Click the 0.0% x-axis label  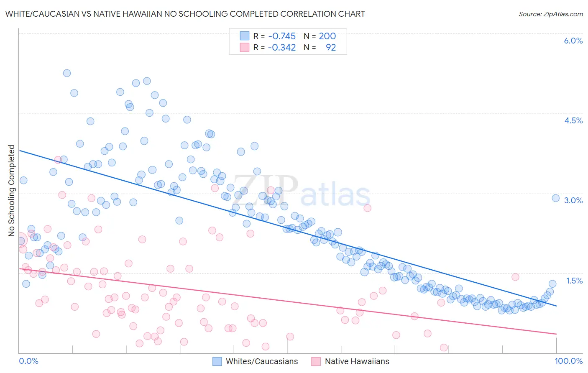pos(29,361)
